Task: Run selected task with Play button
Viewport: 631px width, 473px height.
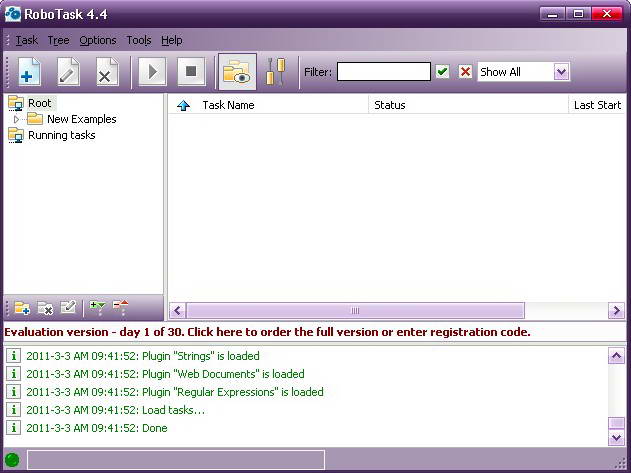Action: point(153,72)
